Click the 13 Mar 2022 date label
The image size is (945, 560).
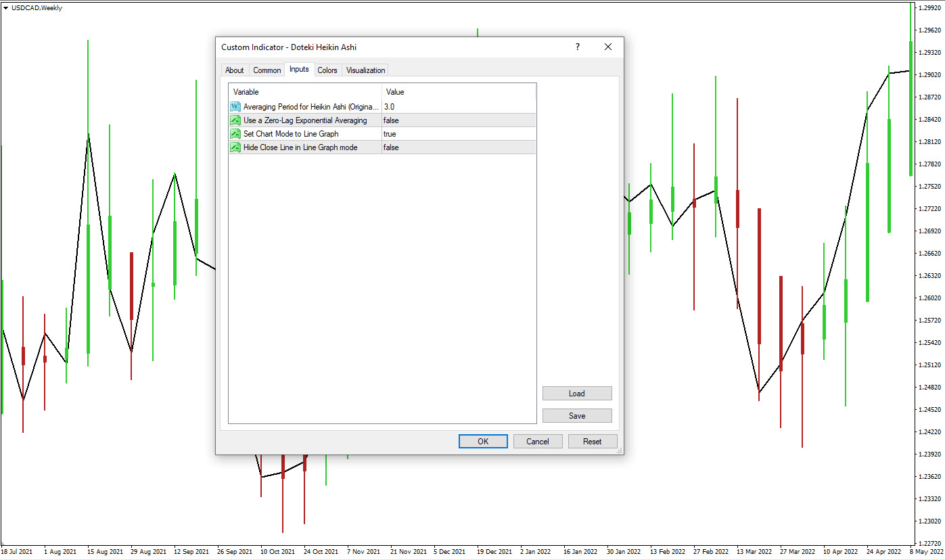[x=754, y=552]
